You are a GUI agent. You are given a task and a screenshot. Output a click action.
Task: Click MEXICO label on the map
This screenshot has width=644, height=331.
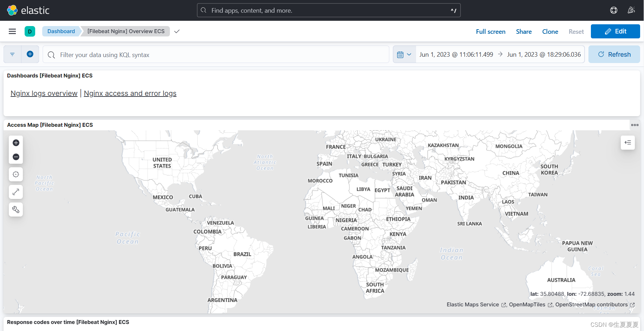163,198
